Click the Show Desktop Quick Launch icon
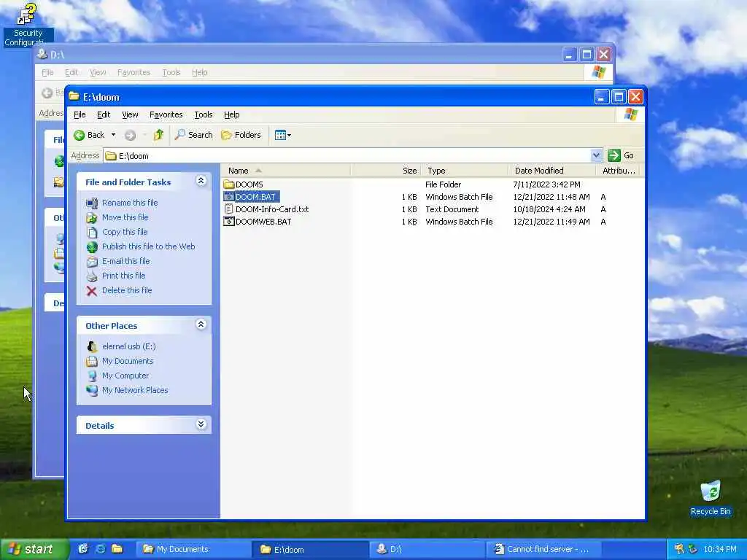Viewport: 747px width, 560px height. pos(83,549)
